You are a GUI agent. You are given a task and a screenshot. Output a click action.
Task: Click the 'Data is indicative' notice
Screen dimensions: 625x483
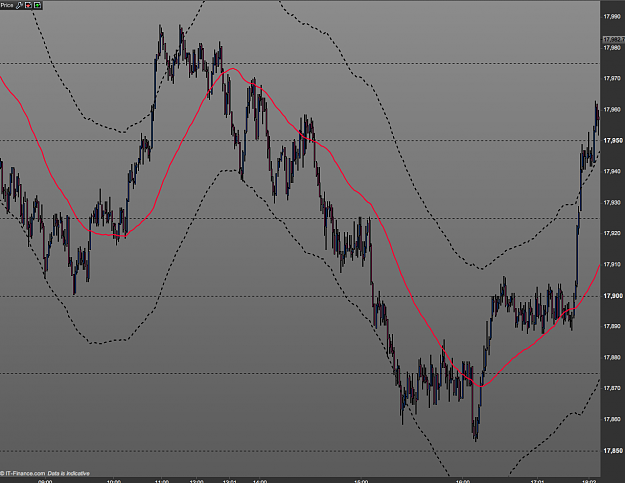click(69, 473)
